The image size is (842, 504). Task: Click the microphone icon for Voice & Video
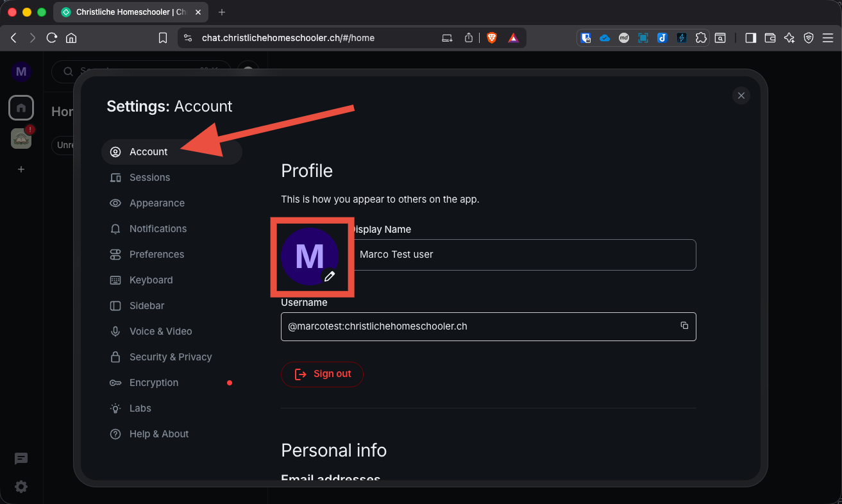(115, 332)
